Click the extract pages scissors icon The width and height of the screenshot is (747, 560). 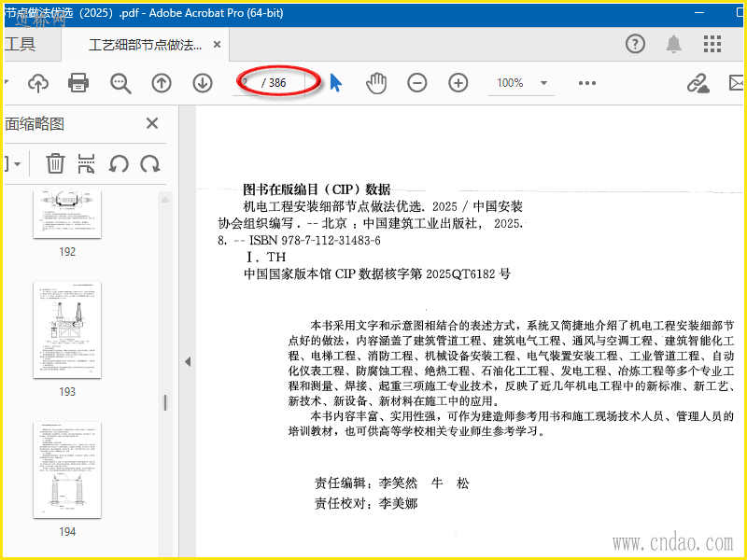point(86,163)
